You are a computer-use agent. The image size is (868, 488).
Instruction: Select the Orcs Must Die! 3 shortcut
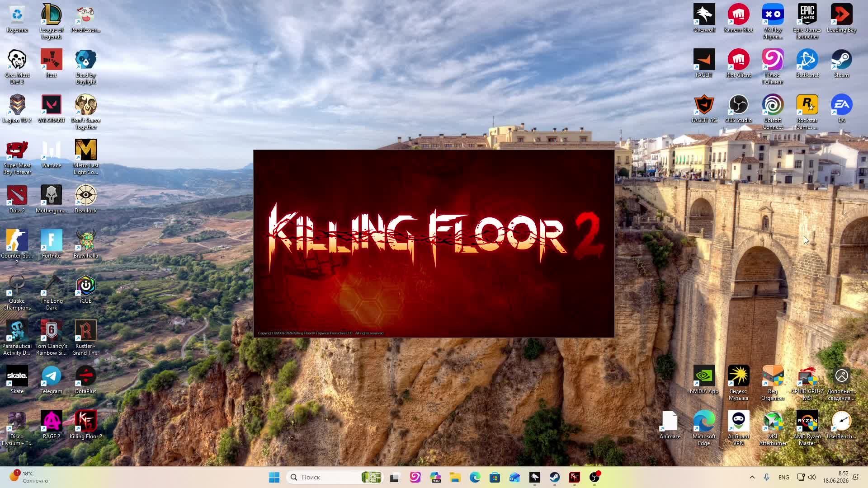click(17, 66)
